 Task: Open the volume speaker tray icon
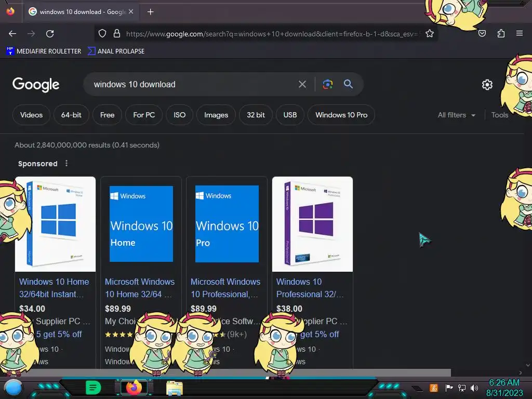pyautogui.click(x=474, y=388)
